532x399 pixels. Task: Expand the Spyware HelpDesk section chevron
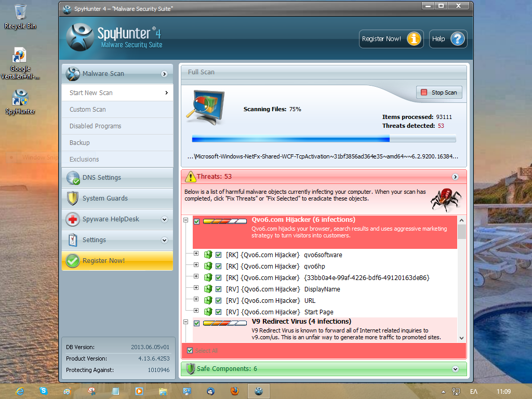[x=165, y=219]
